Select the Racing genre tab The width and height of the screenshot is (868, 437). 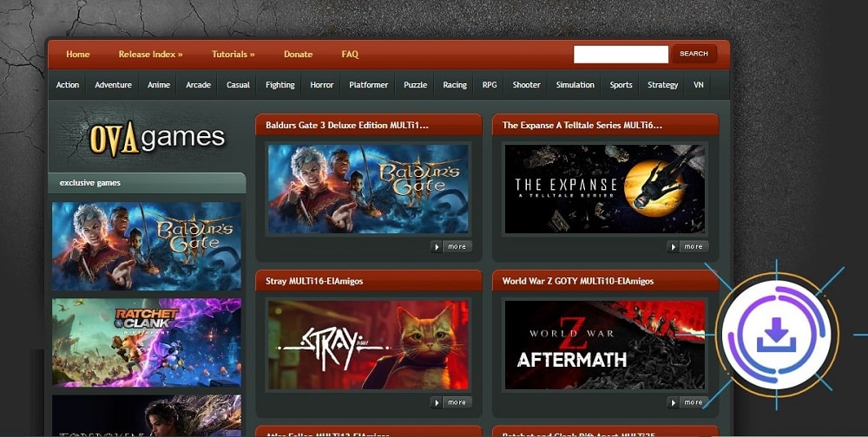[455, 85]
